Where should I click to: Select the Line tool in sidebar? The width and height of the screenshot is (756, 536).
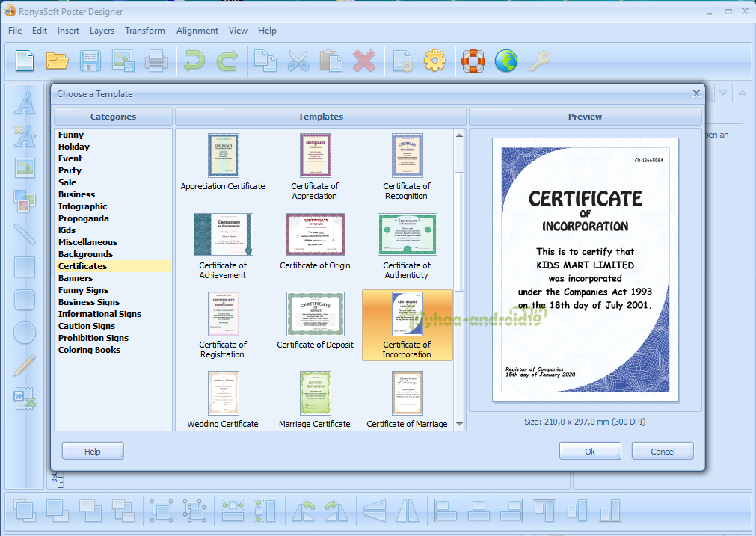tap(25, 234)
